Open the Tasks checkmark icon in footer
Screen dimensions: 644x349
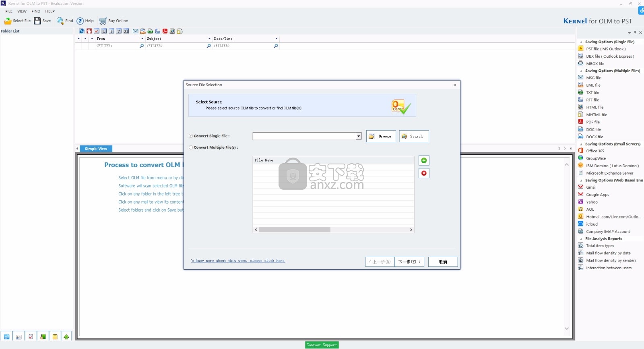click(x=31, y=337)
